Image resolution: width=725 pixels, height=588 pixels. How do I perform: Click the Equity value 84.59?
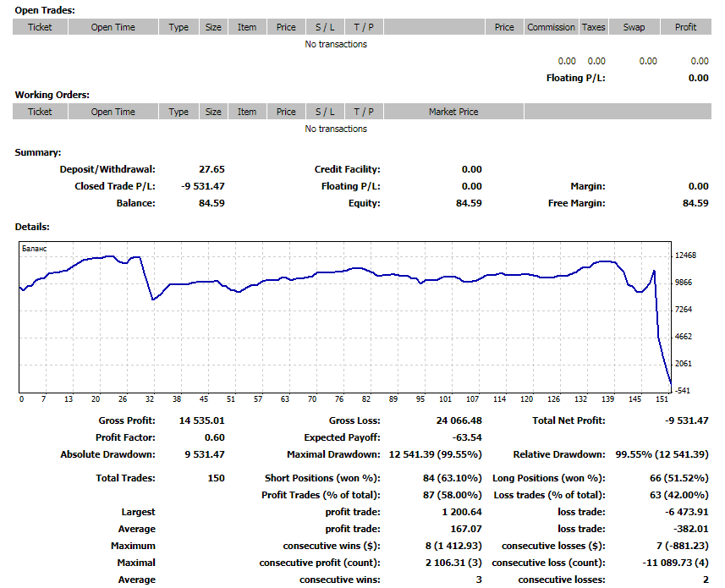click(469, 203)
